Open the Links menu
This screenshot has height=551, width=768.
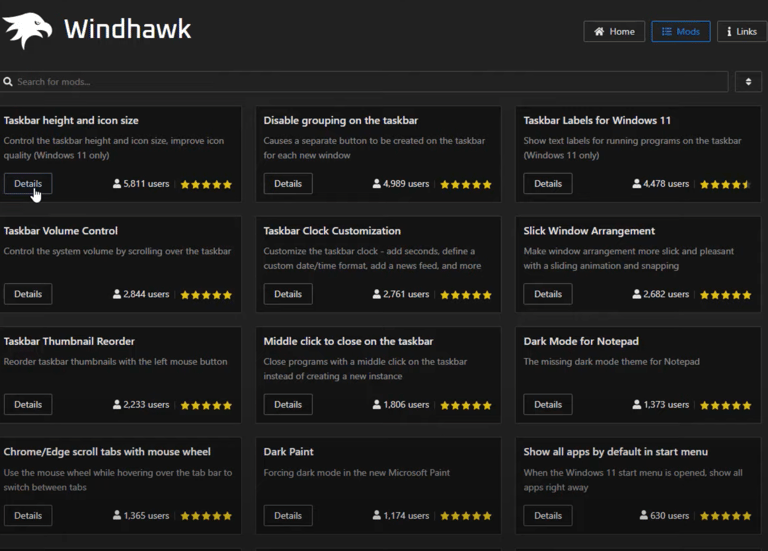(742, 31)
